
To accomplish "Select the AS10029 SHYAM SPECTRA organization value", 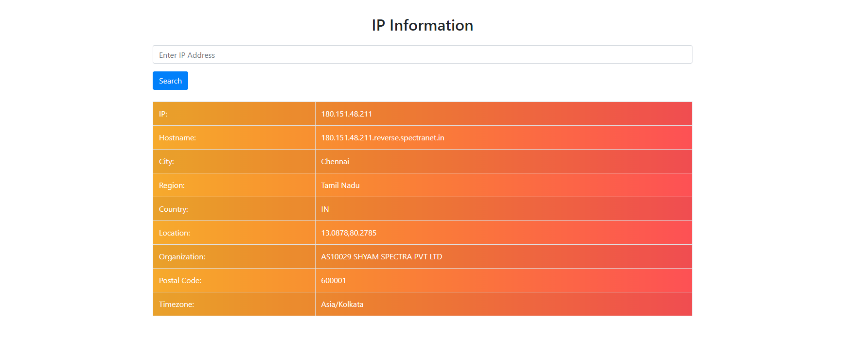I will pos(381,257).
